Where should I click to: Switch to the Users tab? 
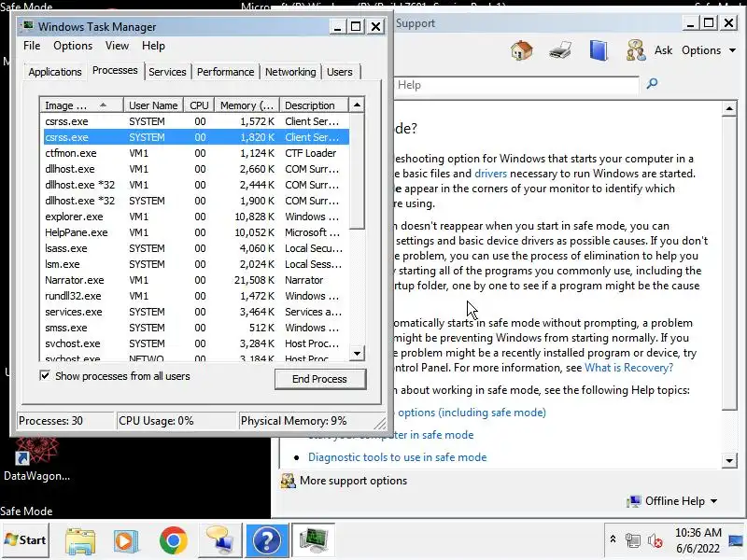[x=340, y=72]
